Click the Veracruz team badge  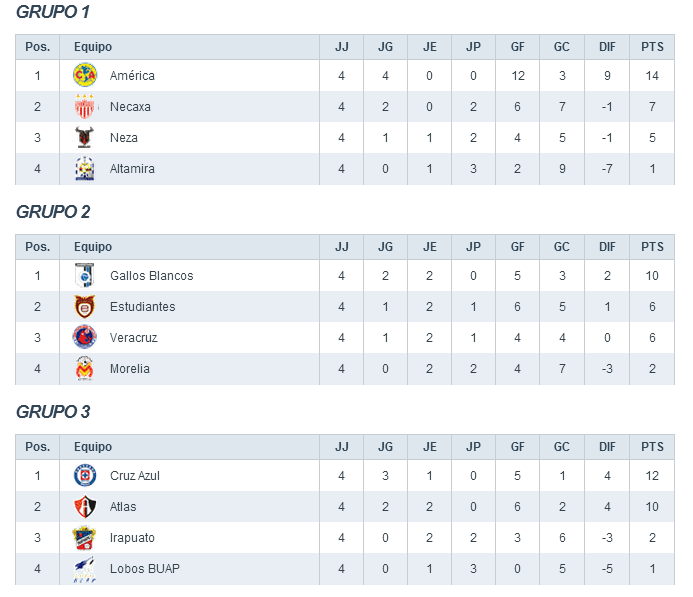(85, 338)
